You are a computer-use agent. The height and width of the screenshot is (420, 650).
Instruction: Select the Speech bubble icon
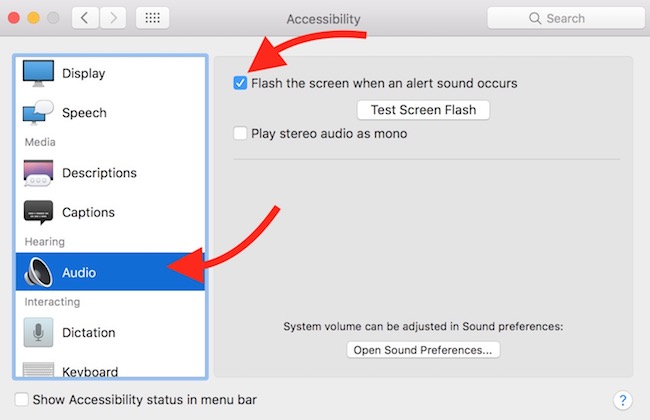38,113
